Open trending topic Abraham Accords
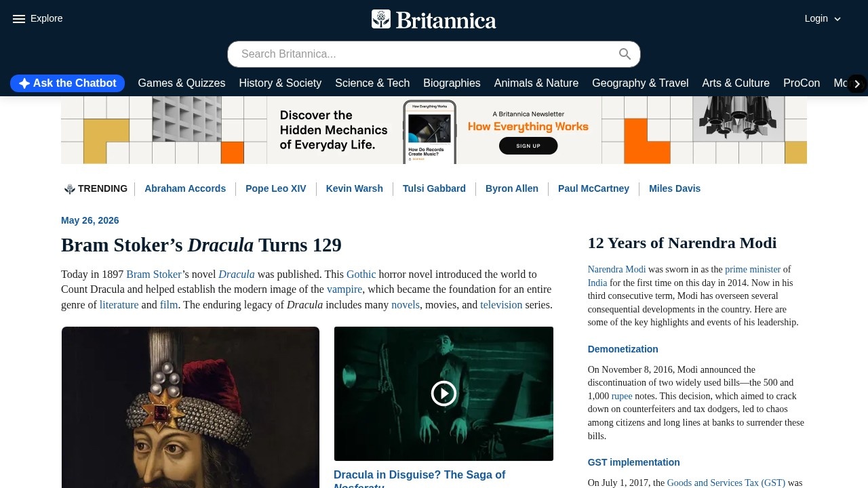Viewport: 868px width, 488px height. point(185,188)
